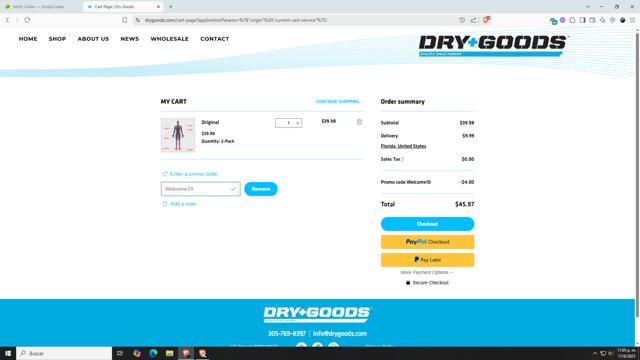Open the HOME menu item
Screen dimensions: 640x360
pyautogui.click(x=28, y=39)
